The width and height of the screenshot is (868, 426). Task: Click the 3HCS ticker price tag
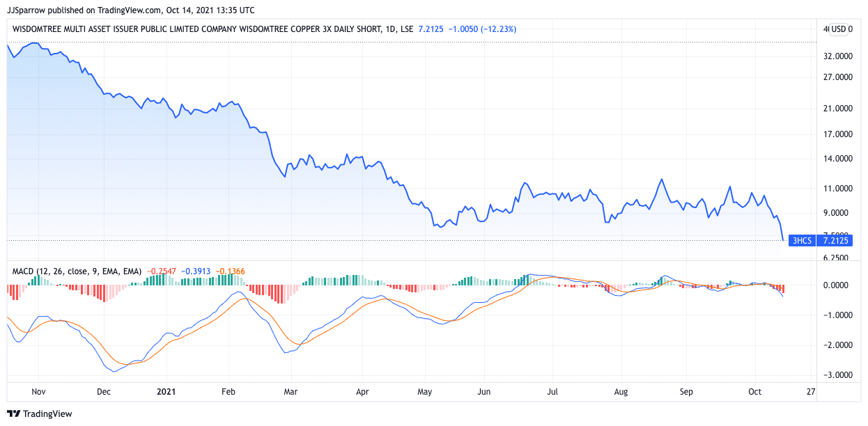[803, 241]
